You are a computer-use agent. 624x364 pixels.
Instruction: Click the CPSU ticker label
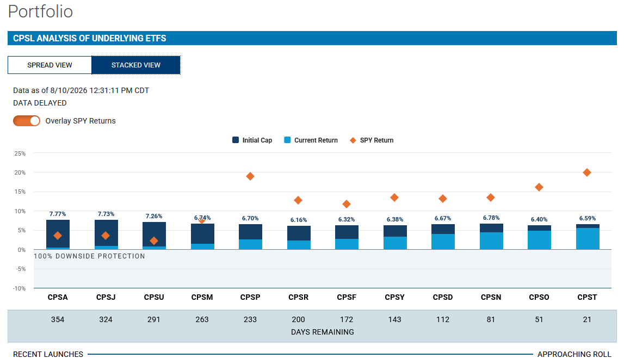[x=154, y=297]
